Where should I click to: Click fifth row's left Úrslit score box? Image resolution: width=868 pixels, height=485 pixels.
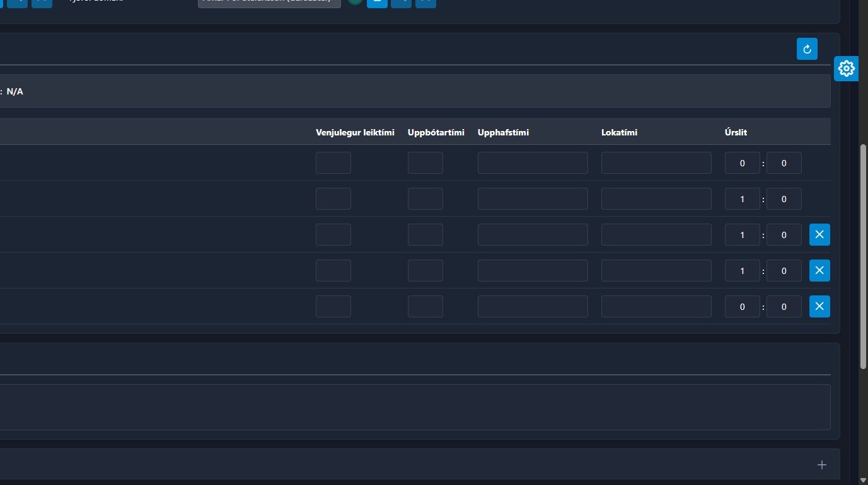tap(743, 306)
